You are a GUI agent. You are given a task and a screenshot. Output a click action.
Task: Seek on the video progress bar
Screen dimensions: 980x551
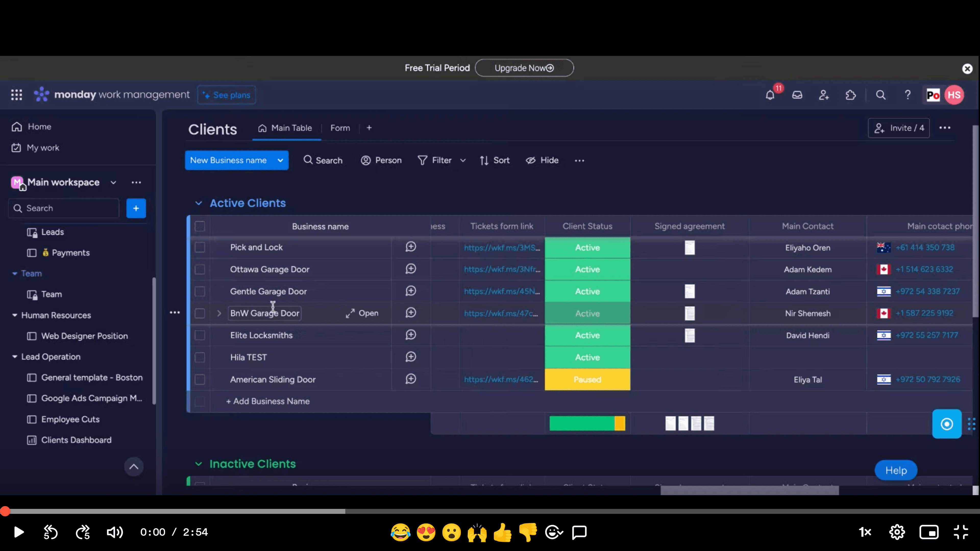[490, 511]
